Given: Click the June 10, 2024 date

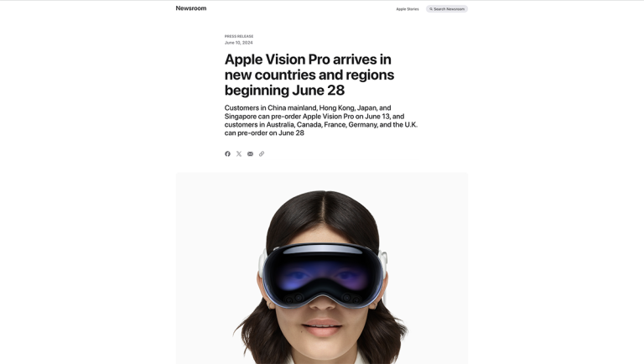Looking at the screenshot, I should [x=239, y=43].
